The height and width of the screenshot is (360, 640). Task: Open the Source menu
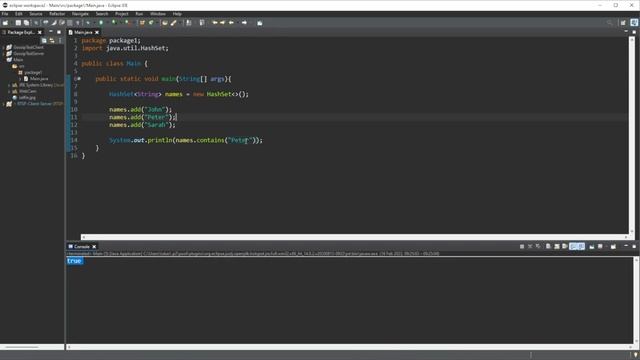pos(36,14)
